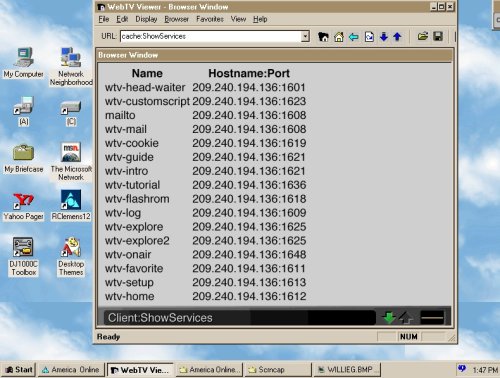Select the My Computer desktop icon
Image resolution: width=500 pixels, height=378 pixels.
pyautogui.click(x=24, y=62)
